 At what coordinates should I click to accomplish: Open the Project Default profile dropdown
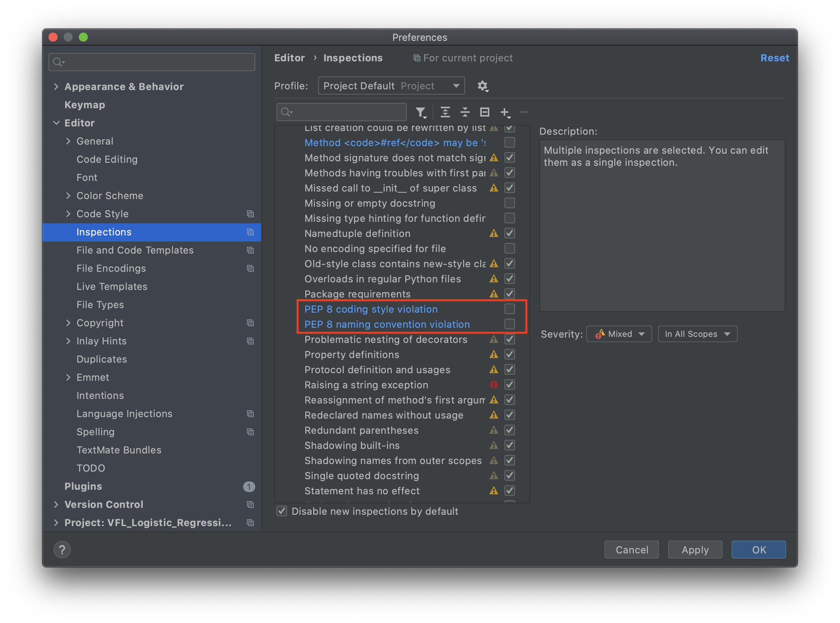click(391, 86)
